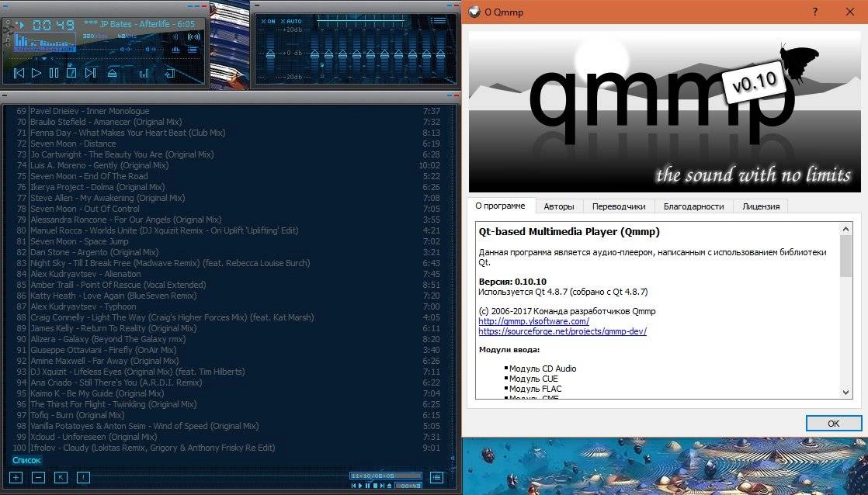Open the playlist Add (+) menu
The height and width of the screenshot is (495, 868).
coord(16,476)
